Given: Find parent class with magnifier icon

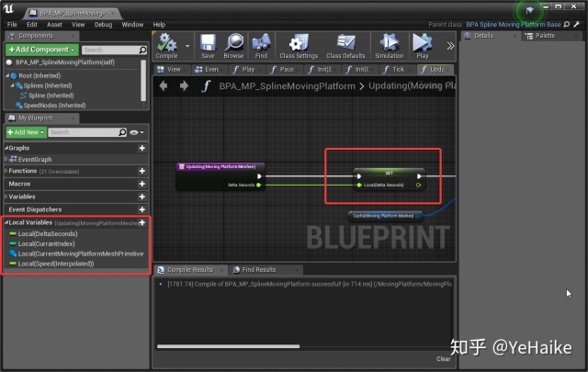Looking at the screenshot, I should pyautogui.click(x=567, y=25).
